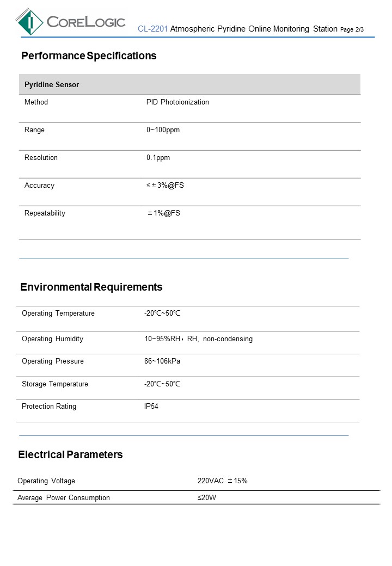Viewport: 392px width, 566px height.
Task: Click the Average Power Consumption label
Action: (x=64, y=498)
